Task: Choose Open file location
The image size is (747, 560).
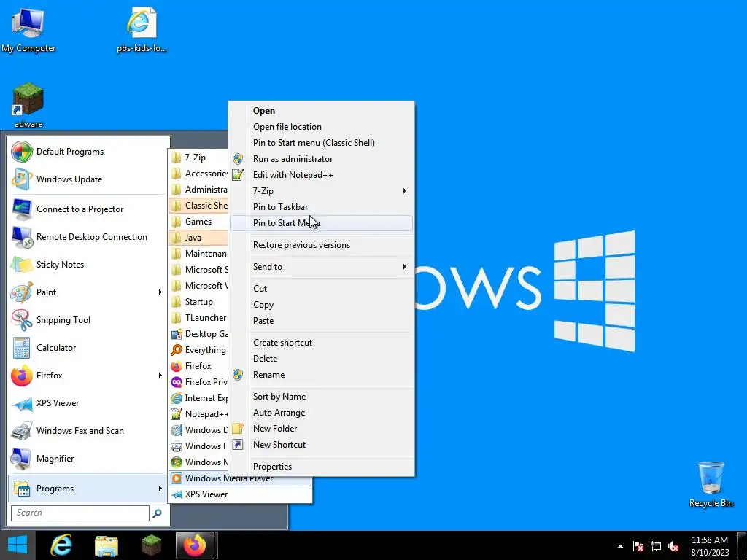Action: tap(322, 127)
